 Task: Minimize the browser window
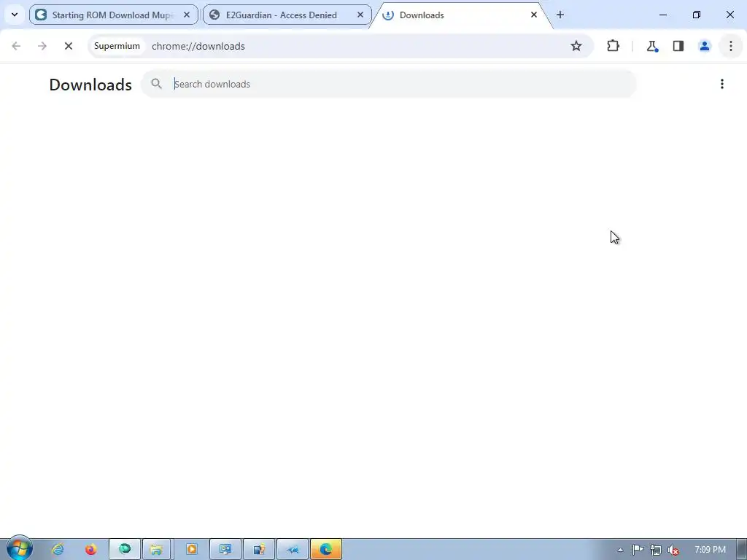(x=662, y=15)
